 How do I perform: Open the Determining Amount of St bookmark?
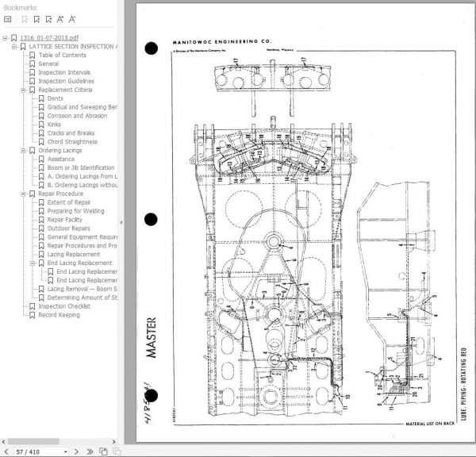click(x=83, y=298)
